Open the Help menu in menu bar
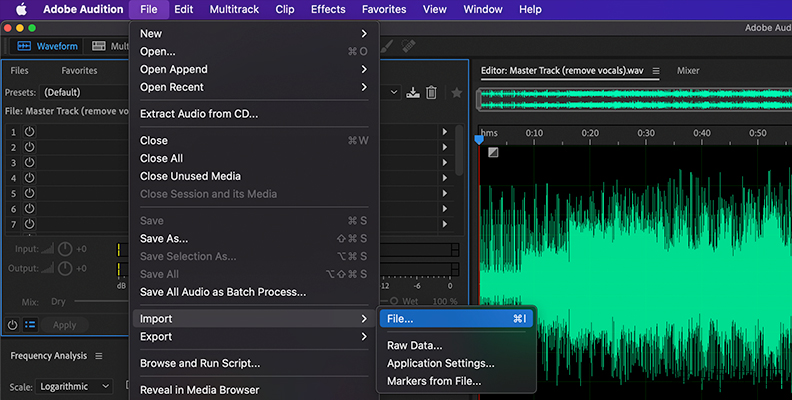The width and height of the screenshot is (792, 400). pos(530,9)
